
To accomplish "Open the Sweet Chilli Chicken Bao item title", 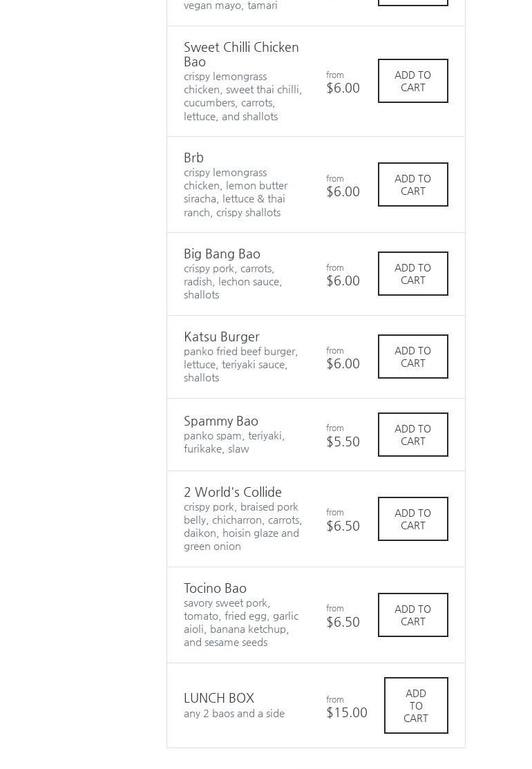I will point(241,54).
